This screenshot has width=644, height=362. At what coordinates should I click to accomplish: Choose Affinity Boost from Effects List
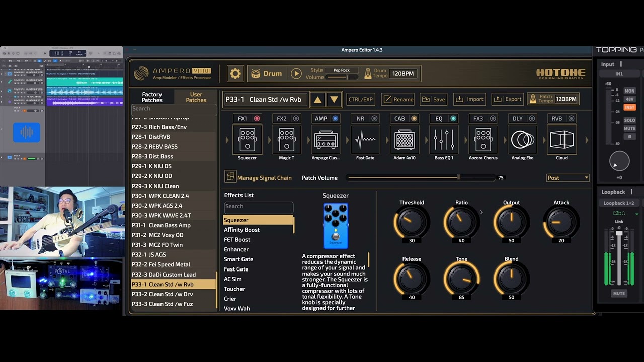[x=259, y=230]
